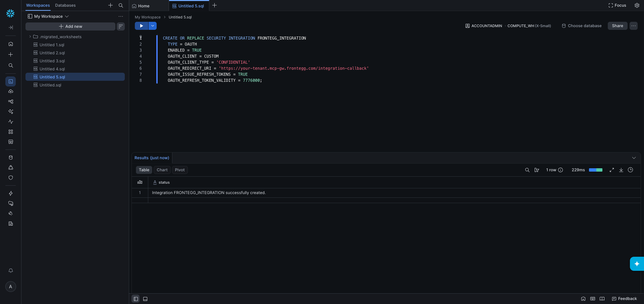The width and height of the screenshot is (644, 304).
Task: Click My Workspace in the breadcrumb
Action: [x=148, y=17]
